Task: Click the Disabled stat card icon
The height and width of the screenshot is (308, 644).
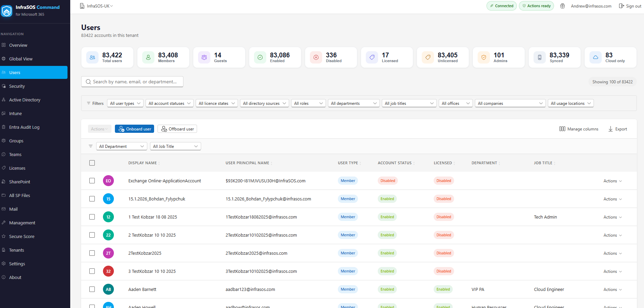Action: 316,57
